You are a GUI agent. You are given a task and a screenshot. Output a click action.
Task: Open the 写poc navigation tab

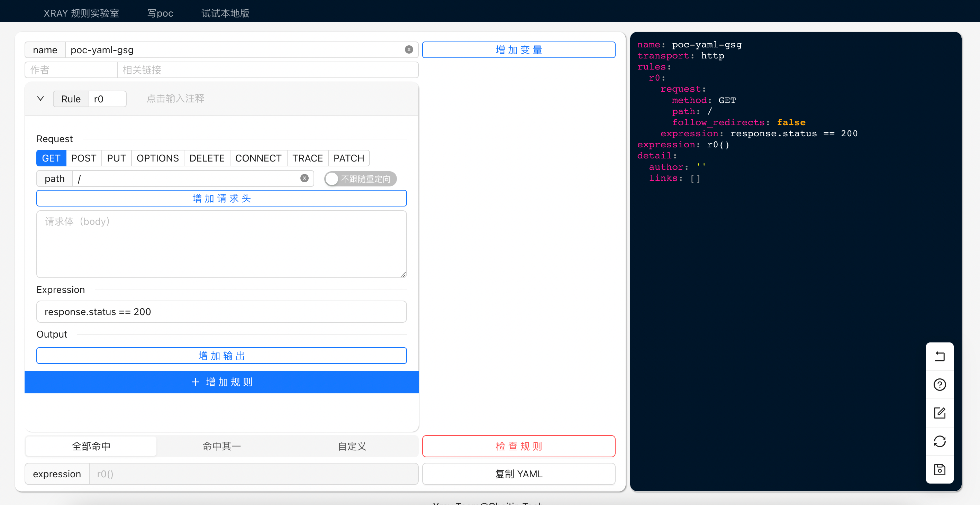click(x=160, y=13)
